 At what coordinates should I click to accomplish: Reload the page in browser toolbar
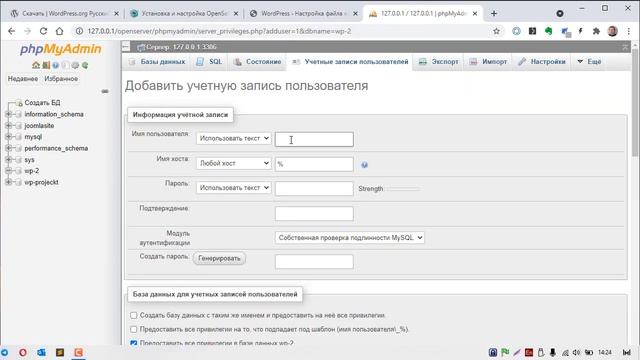coord(43,31)
